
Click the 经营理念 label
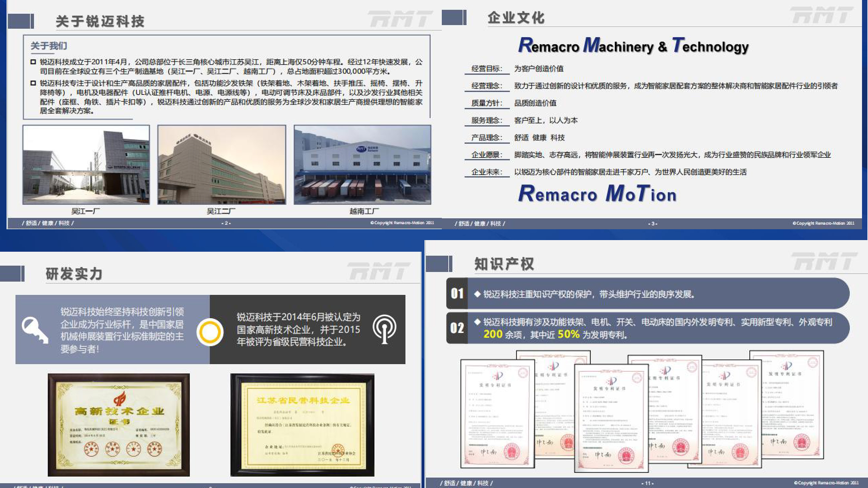487,86
